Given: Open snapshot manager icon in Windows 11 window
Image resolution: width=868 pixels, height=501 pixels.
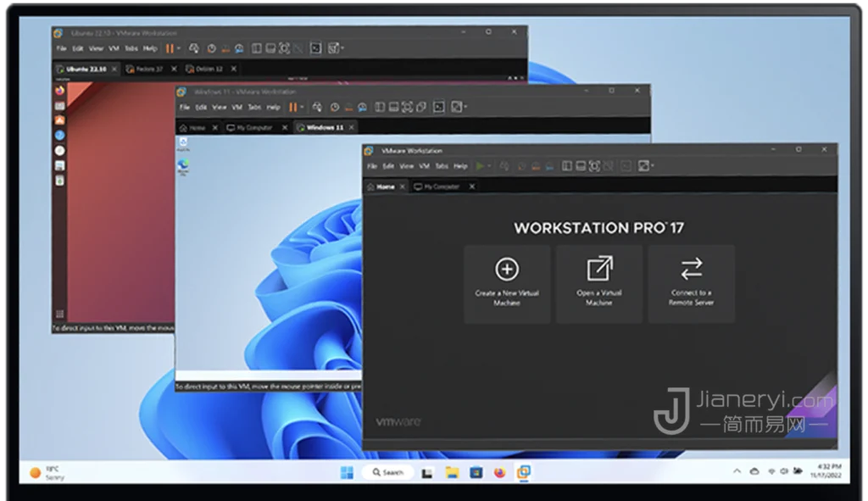Looking at the screenshot, I should tap(363, 108).
